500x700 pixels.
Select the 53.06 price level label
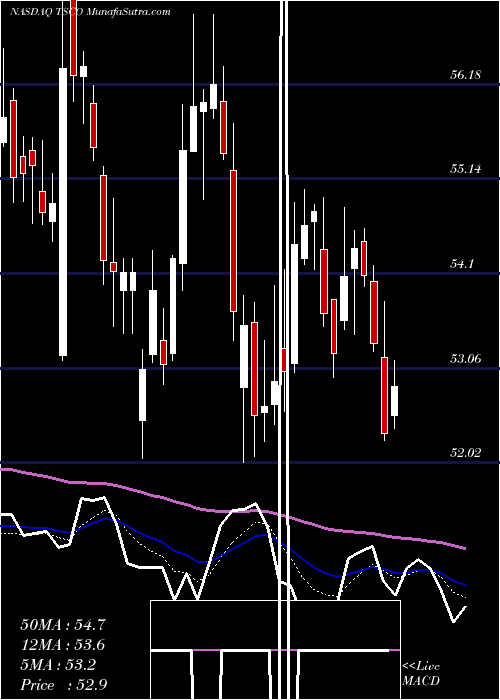point(465,358)
